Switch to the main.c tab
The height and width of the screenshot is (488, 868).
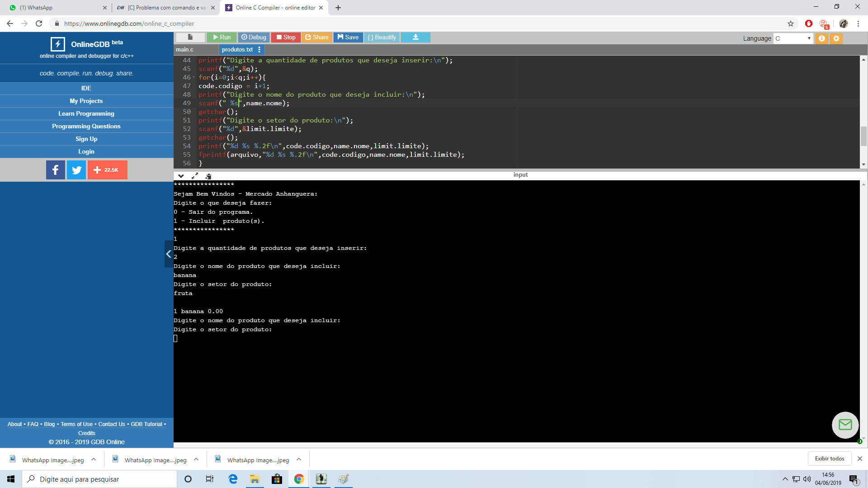pos(184,50)
